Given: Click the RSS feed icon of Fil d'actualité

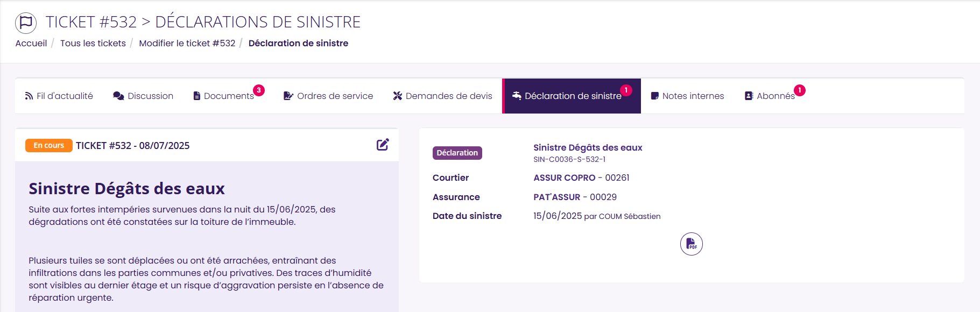Looking at the screenshot, I should pos(29,96).
